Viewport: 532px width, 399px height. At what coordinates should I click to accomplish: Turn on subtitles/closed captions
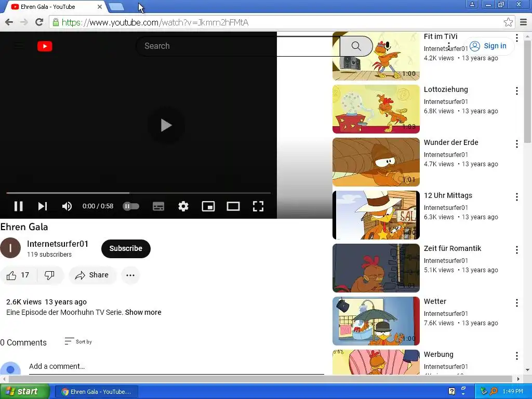(158, 206)
